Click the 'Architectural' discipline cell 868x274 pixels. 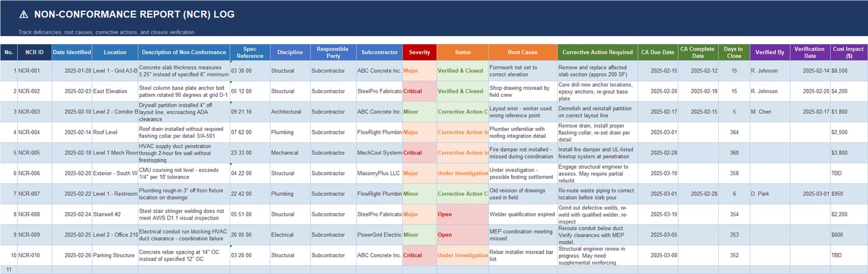click(x=290, y=112)
